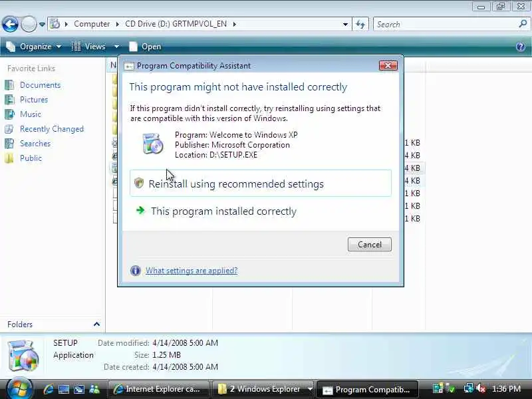The height and width of the screenshot is (399, 532).
Task: Click Switch between windows quick launch icon
Action: coord(79,389)
